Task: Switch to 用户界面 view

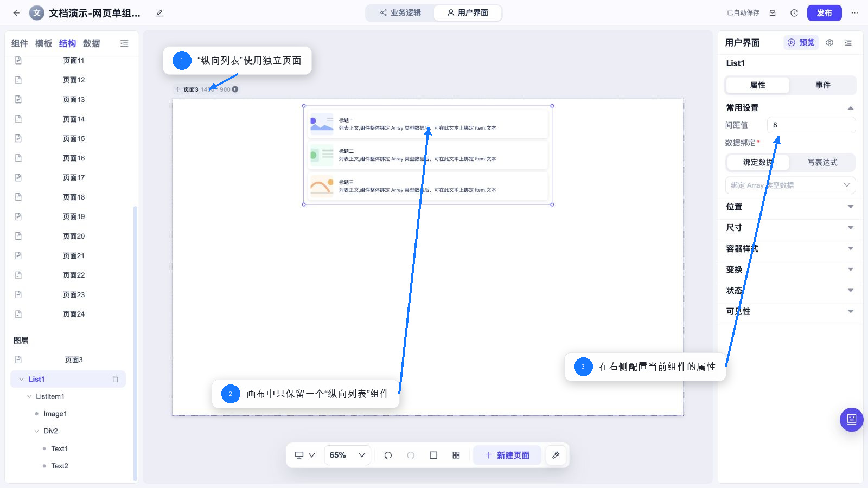Action: click(468, 12)
